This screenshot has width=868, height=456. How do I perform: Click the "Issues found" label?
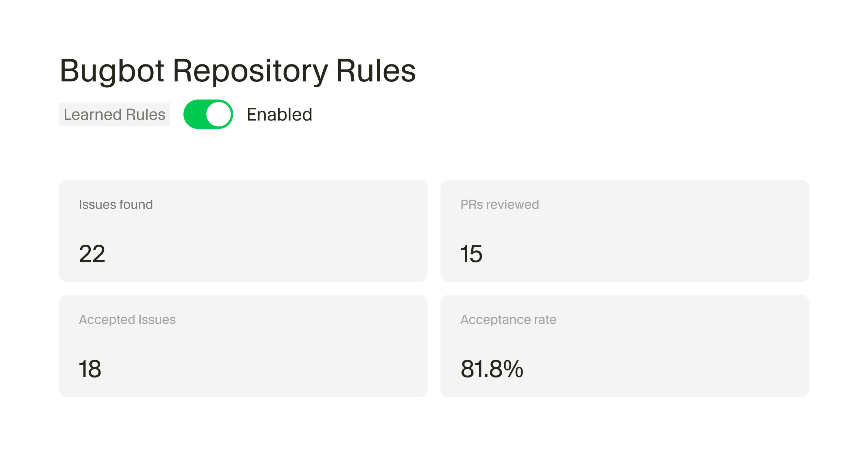(116, 204)
